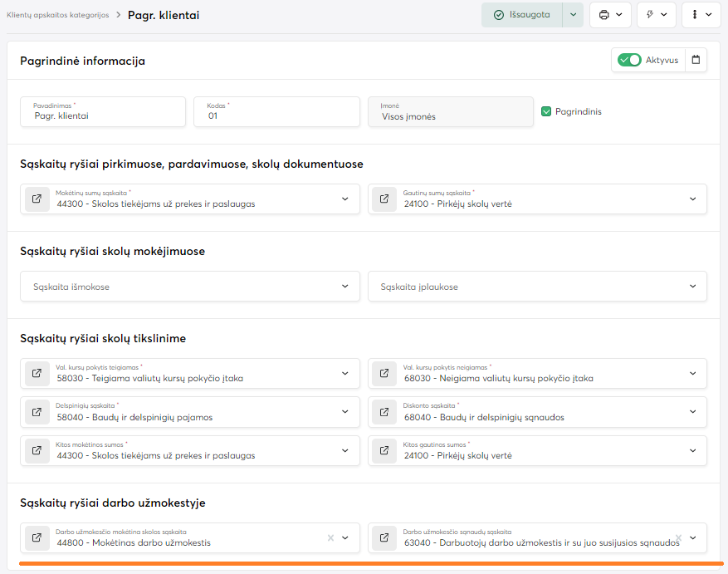This screenshot has height=574, width=728.
Task: Expand the Sąskaita įplaukose dropdown
Action: coord(693,287)
